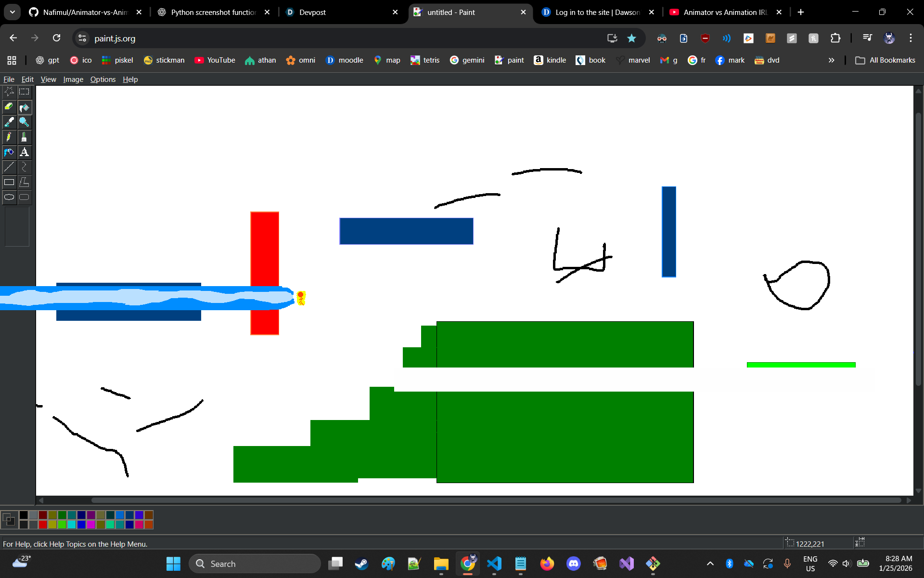Screen dimensions: 924x578
Task: Select the Eraser tool
Action: pos(9,107)
